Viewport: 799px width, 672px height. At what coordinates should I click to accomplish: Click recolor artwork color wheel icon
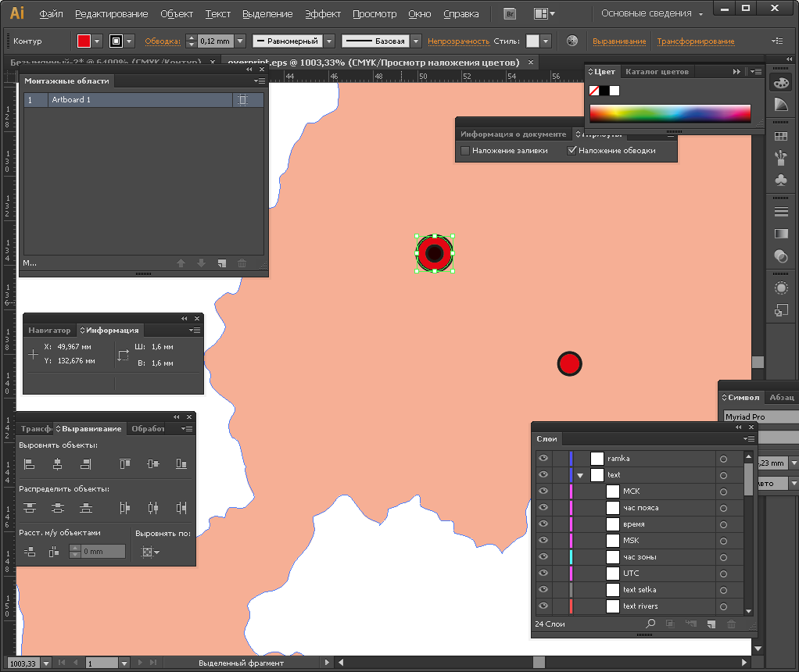(572, 41)
